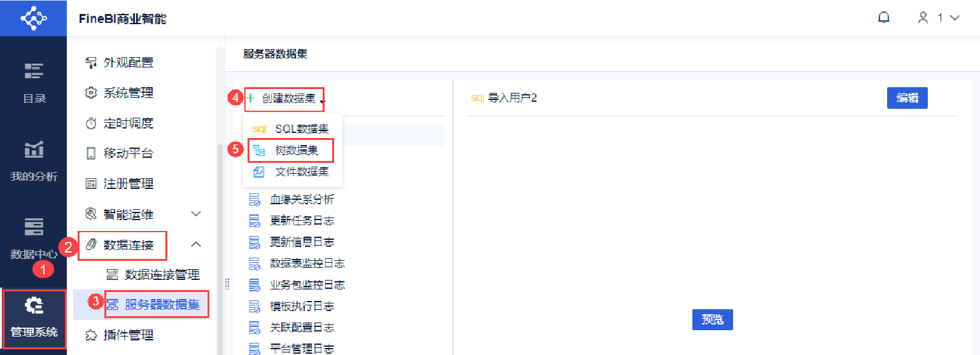Viewport: 980px width, 355px height.
Task: Open 创建数据集 dropdown
Action: tap(289, 99)
